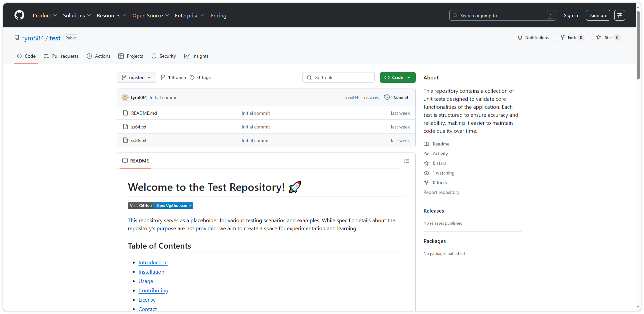Toggle Notifications for this repository
Screen dimensions: 644x314
(x=533, y=38)
